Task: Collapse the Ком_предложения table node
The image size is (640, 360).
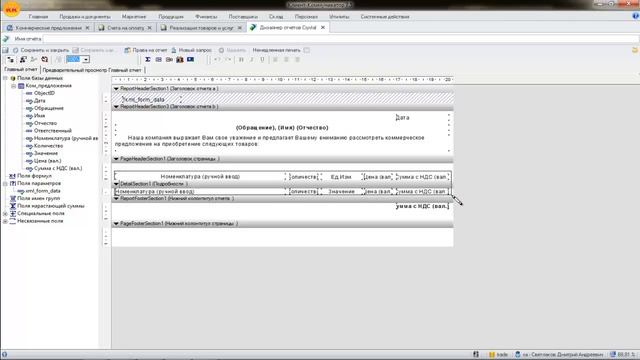Action: click(13, 86)
